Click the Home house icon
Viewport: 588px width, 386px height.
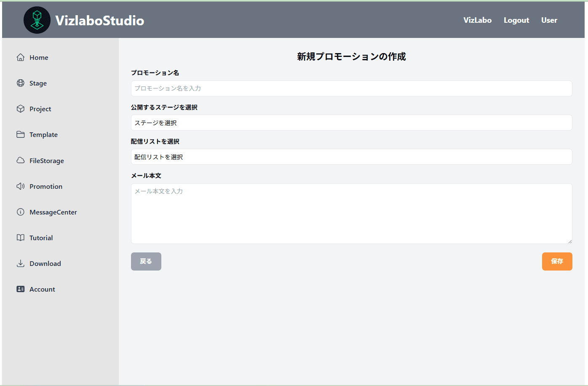click(20, 57)
